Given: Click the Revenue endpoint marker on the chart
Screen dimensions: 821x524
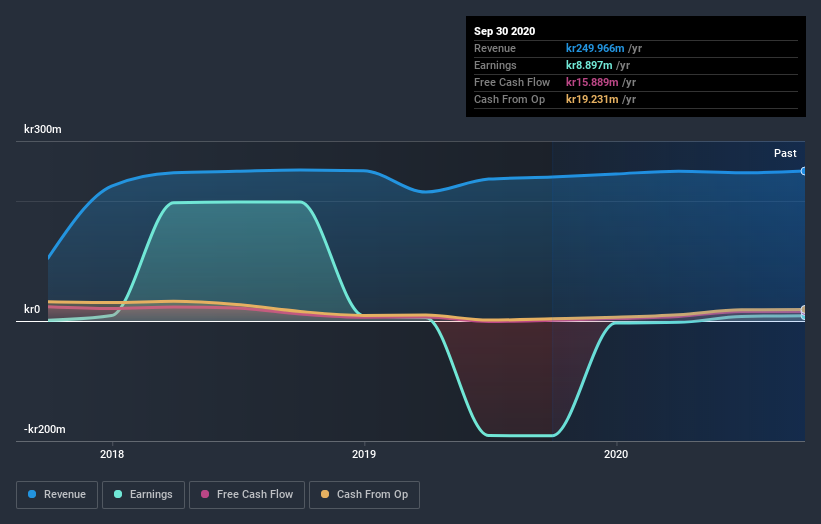Looking at the screenshot, I should 803,171.
